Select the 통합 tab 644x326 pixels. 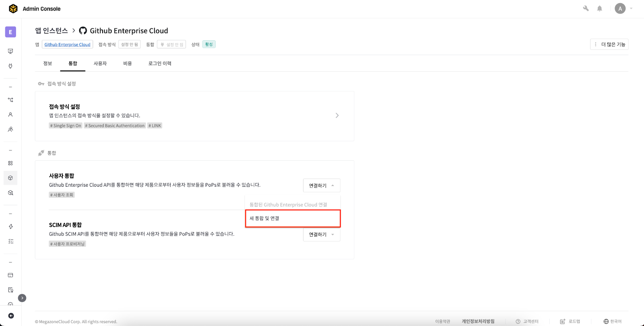pos(72,64)
